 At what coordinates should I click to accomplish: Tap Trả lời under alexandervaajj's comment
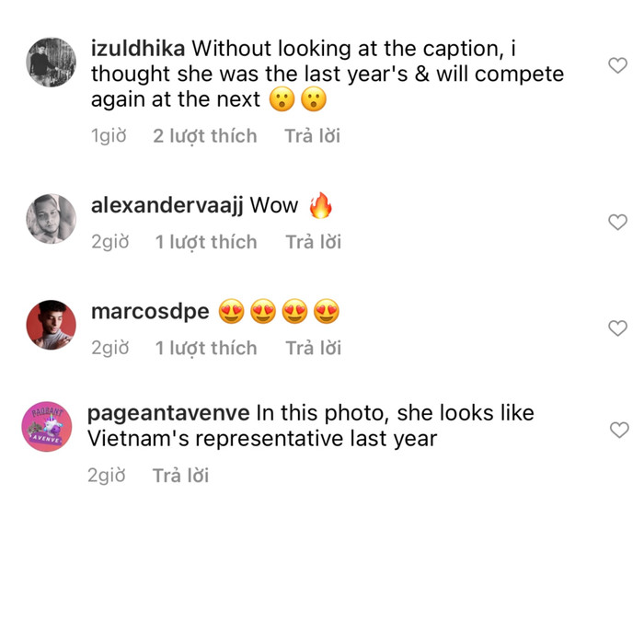[x=313, y=242]
